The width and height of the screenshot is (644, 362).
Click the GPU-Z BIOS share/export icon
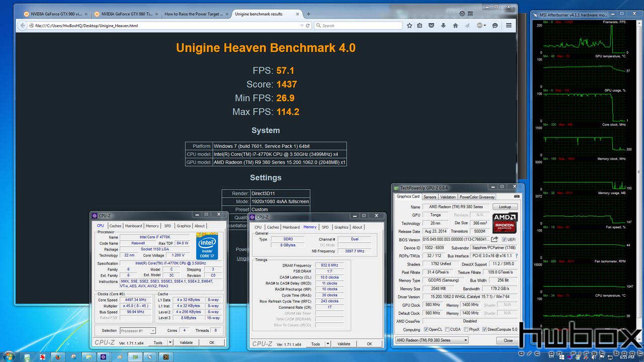(495, 239)
